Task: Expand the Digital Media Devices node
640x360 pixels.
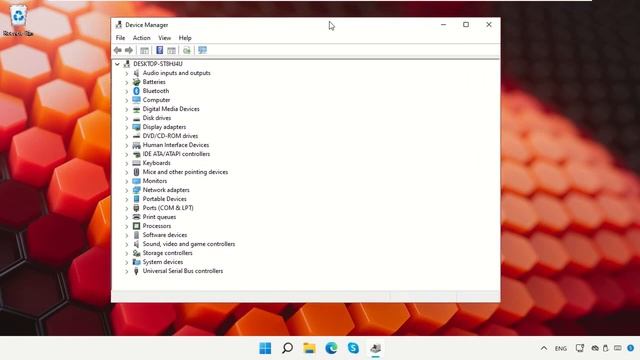Action: (127, 109)
